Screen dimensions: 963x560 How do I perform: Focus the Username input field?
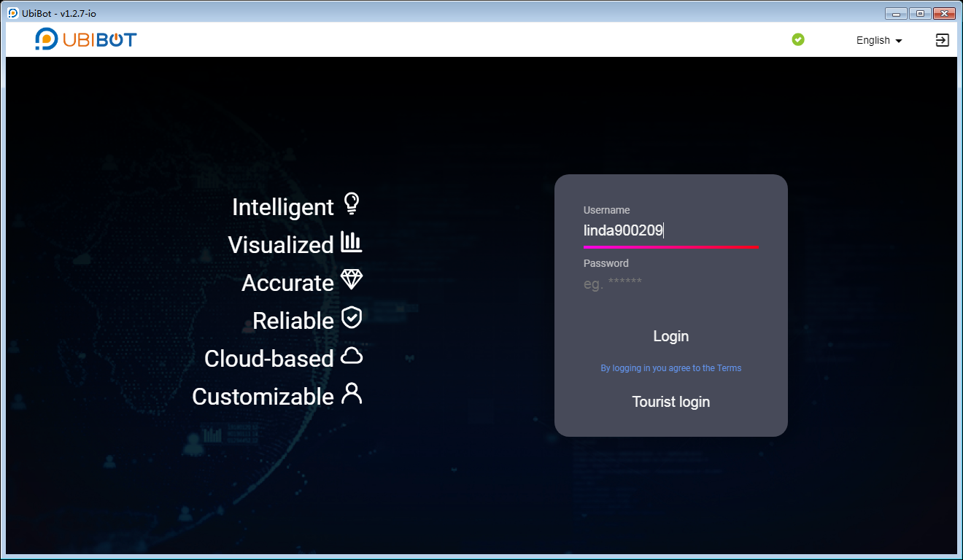pyautogui.click(x=670, y=231)
